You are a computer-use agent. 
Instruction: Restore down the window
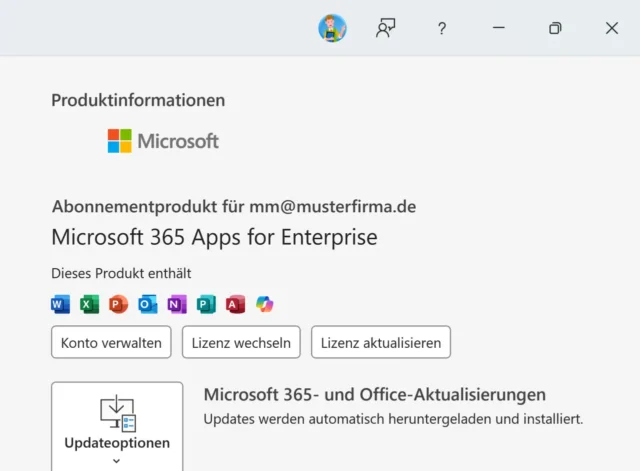555,28
